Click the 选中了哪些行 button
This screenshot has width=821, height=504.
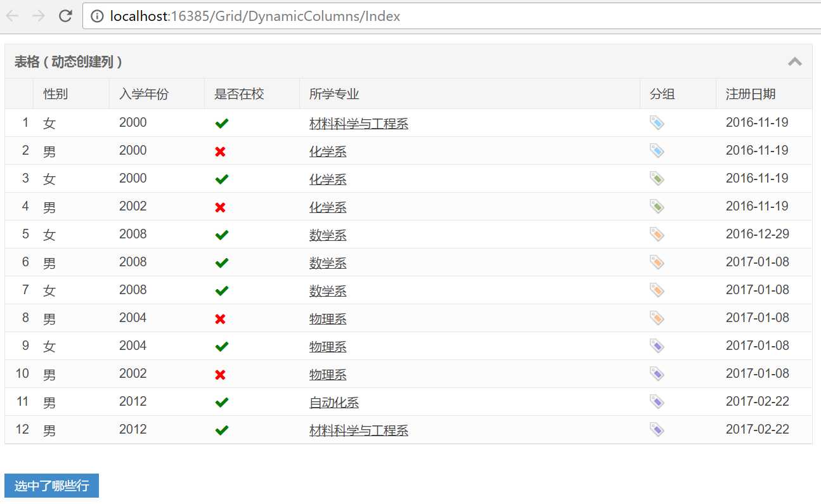(51, 486)
